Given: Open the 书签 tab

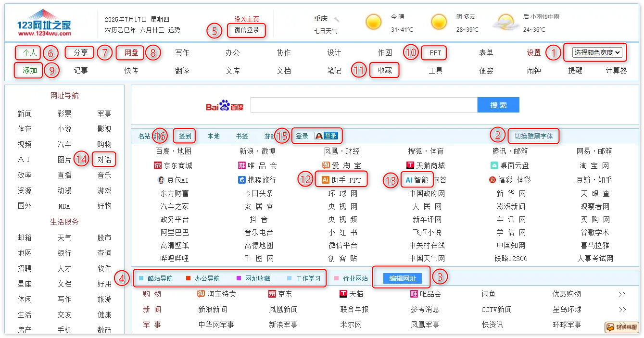Looking at the screenshot, I should [x=242, y=136].
